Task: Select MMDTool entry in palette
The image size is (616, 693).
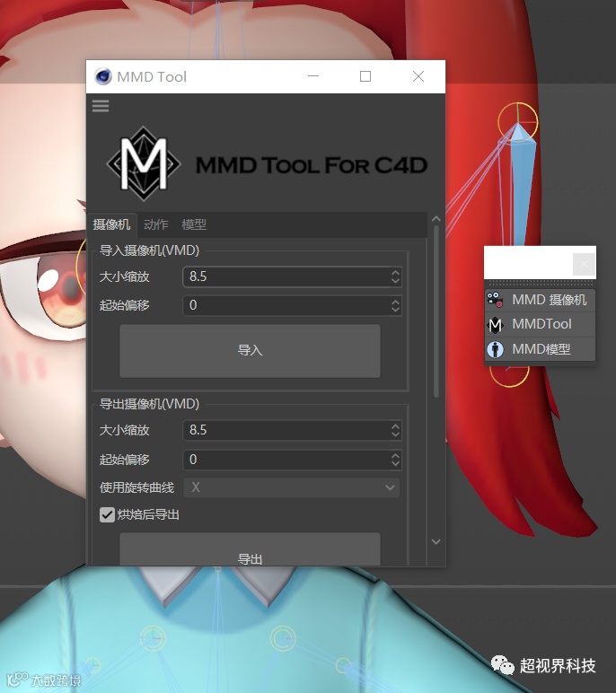Action: point(540,324)
